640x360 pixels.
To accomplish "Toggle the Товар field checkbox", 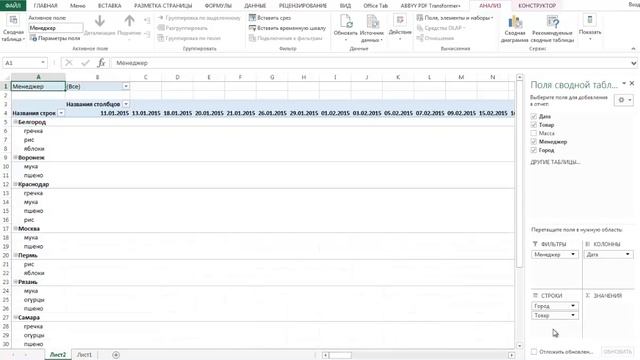I will click(x=533, y=125).
